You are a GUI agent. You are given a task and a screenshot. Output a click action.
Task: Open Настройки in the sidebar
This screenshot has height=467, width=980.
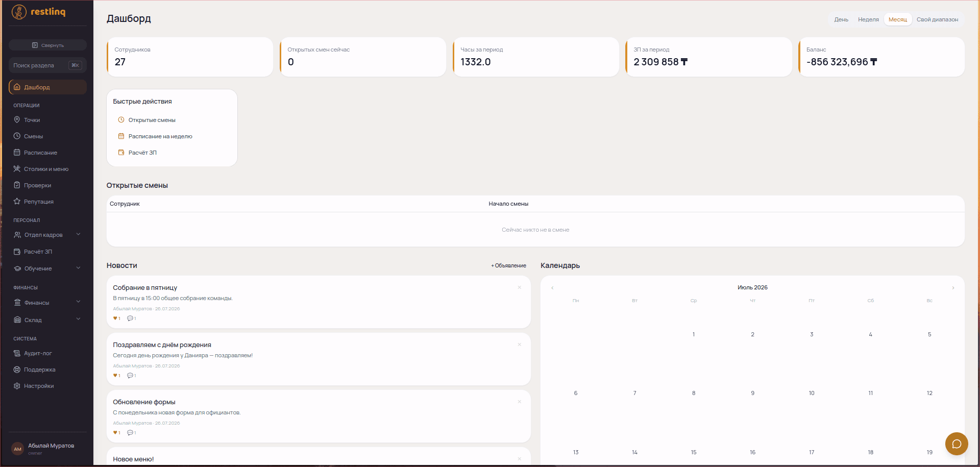click(47, 386)
